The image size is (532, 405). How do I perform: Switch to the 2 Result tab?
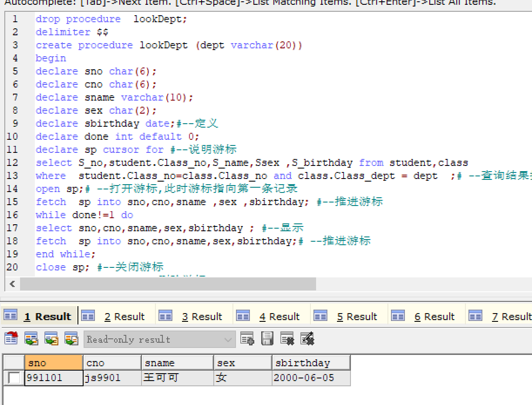[x=118, y=316]
